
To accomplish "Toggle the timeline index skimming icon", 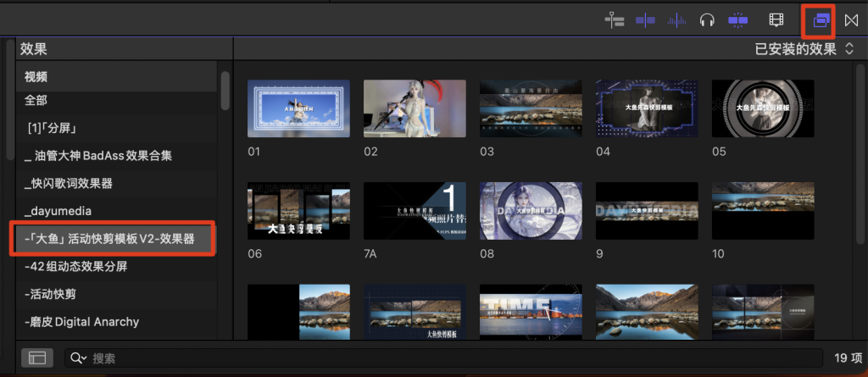I will point(615,19).
